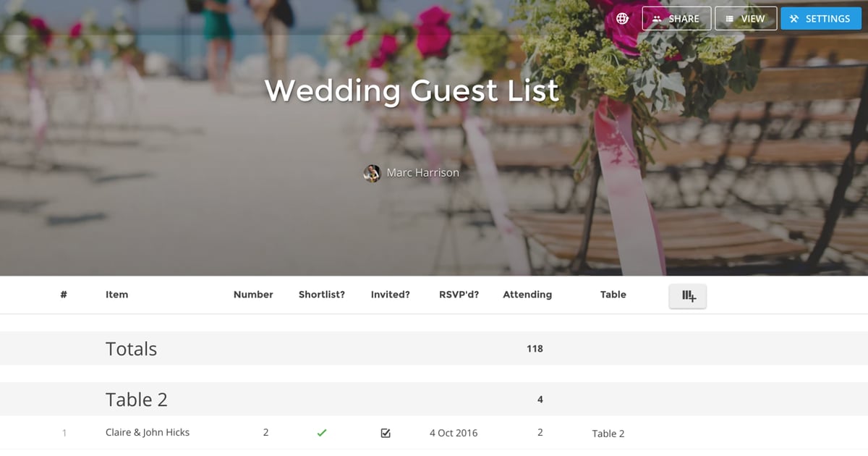
Task: Open the Share button
Action: (676, 19)
